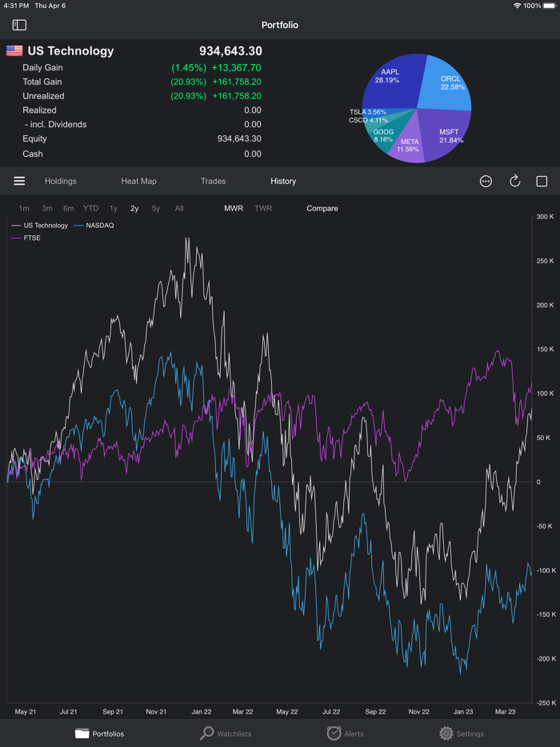Tap the Mar 23 x-axis label
560x747 pixels.
click(505, 712)
